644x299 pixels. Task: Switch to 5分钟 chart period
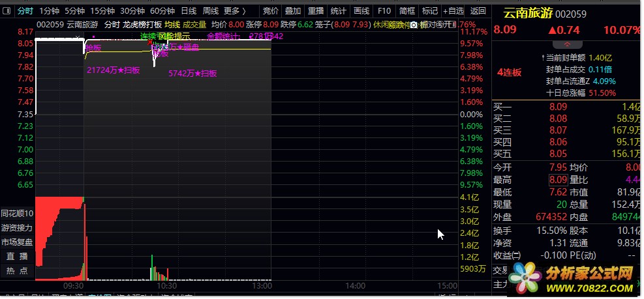(x=75, y=11)
